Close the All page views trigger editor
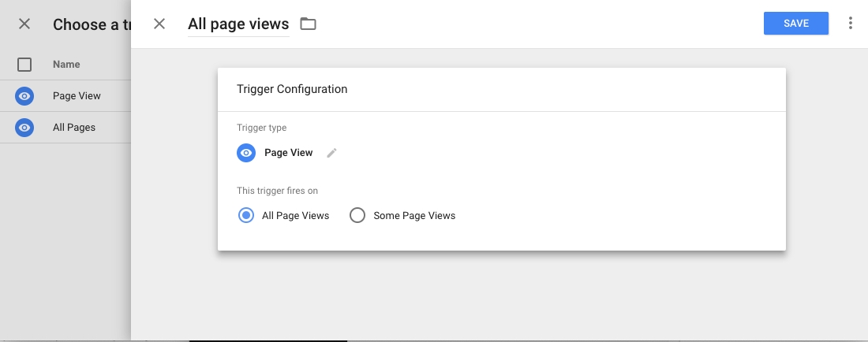Image resolution: width=868 pixels, height=342 pixels. coord(159,24)
